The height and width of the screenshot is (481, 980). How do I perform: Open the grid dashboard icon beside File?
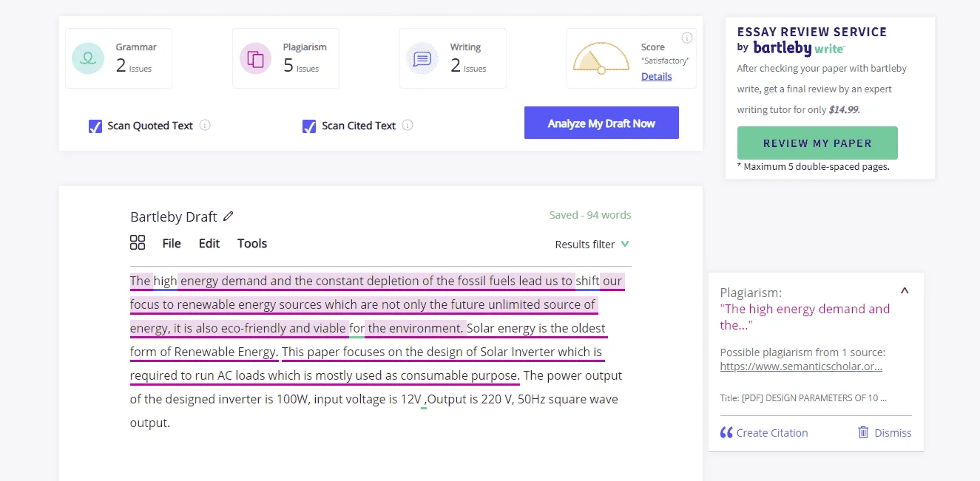coord(138,243)
